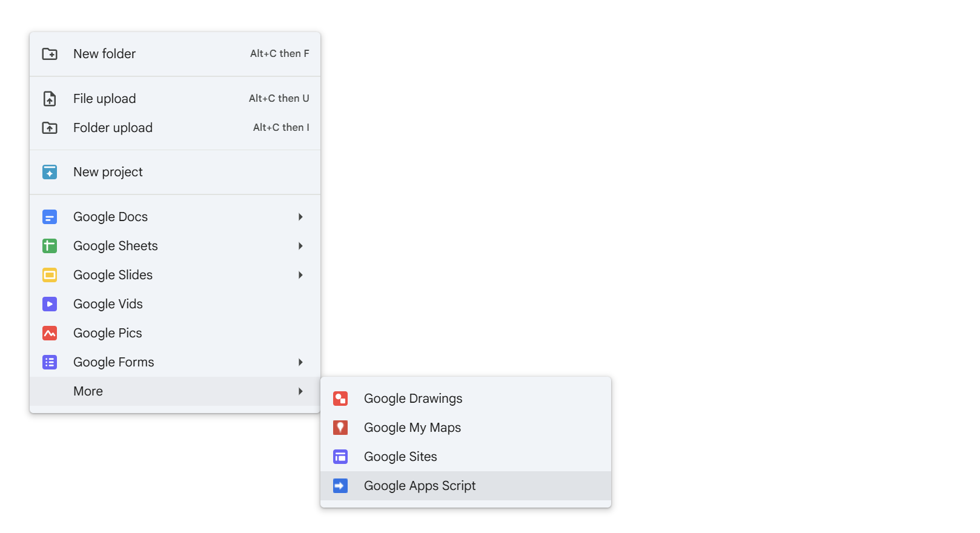Viewport: 980px width, 533px height.
Task: Open Google Docs menu entry
Action: 175,217
